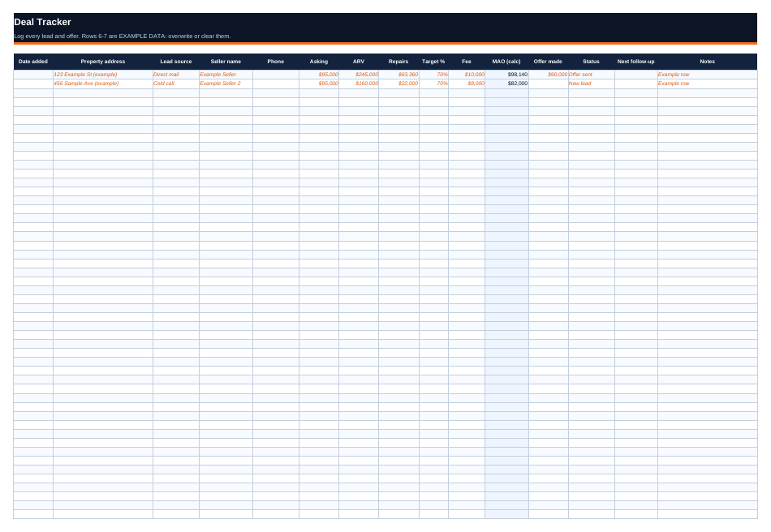Viewport: 771px width, 532px height.
Task: Select the $160,000 ARV cell
Action: (x=359, y=84)
